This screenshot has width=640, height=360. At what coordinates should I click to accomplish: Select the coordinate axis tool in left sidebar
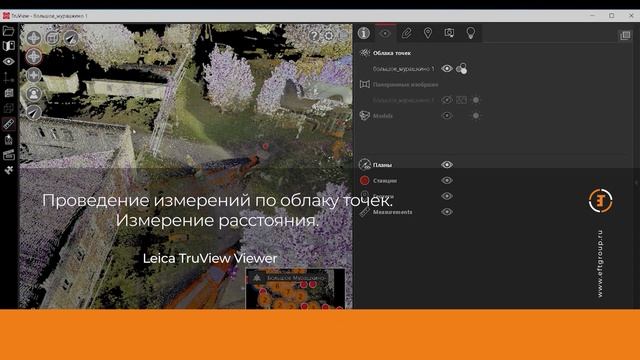coord(9,77)
